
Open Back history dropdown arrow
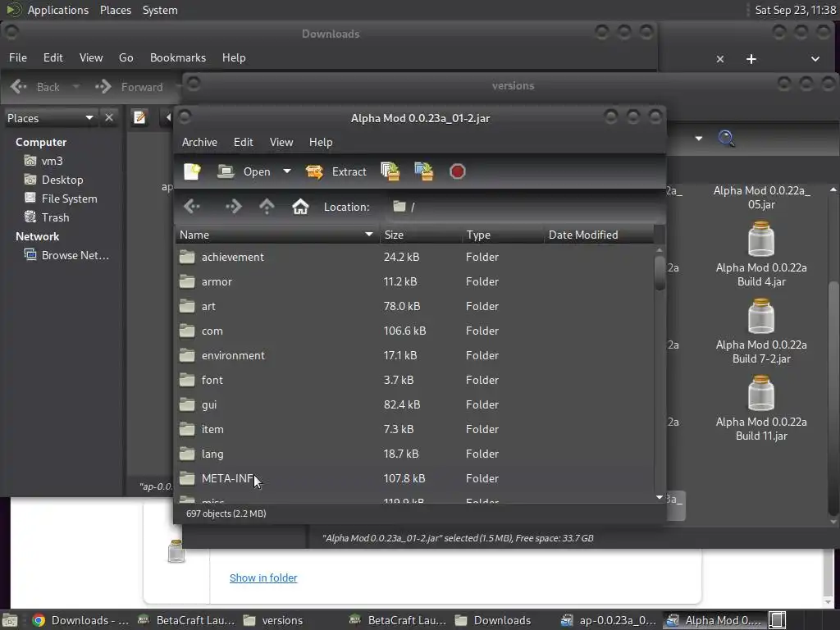[x=76, y=87]
